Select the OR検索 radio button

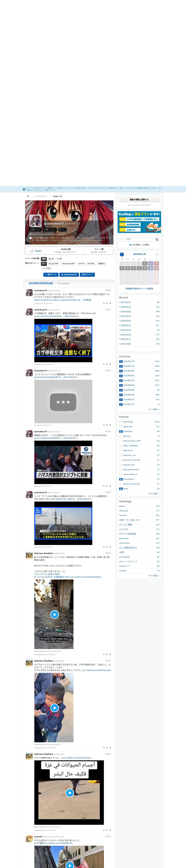pyautogui.click(x=141, y=245)
